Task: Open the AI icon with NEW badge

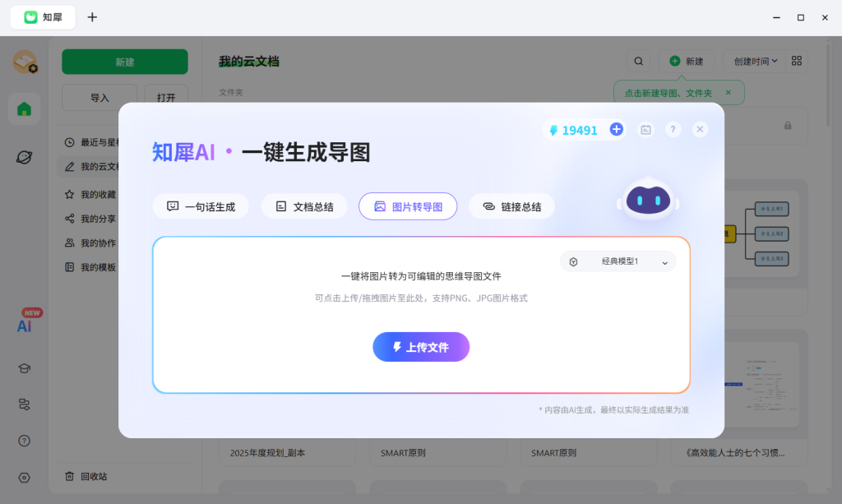Action: [x=25, y=326]
